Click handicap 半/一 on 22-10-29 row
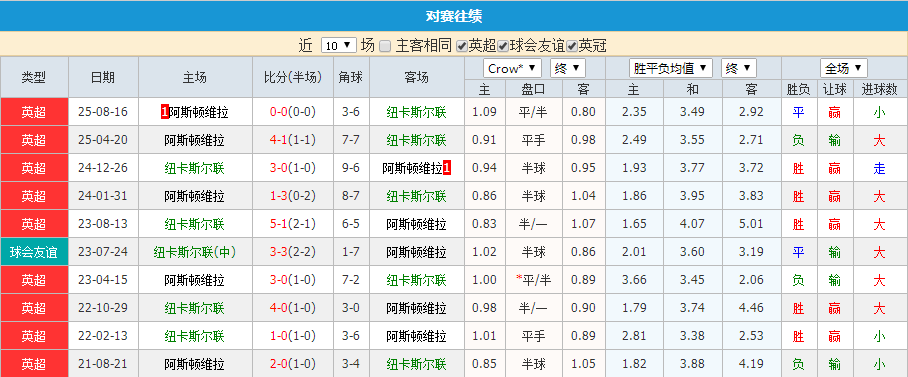 [534, 308]
